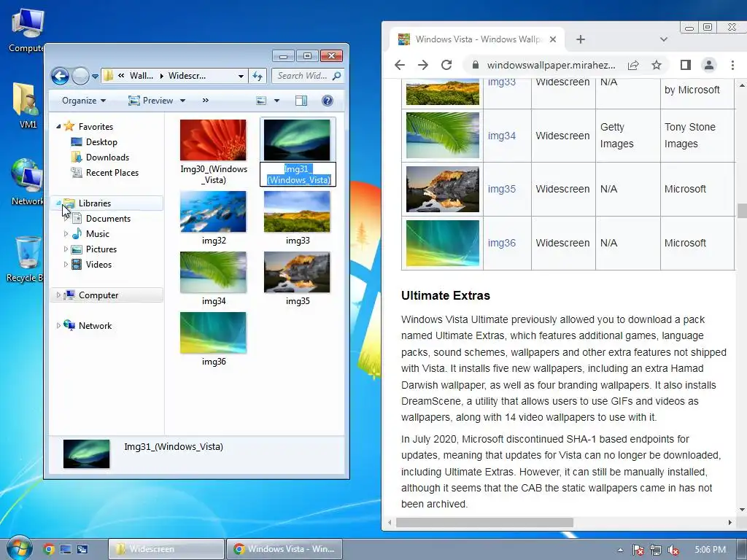Switch to the Widescreen taskbar button
The width and height of the screenshot is (747, 560).
166,549
